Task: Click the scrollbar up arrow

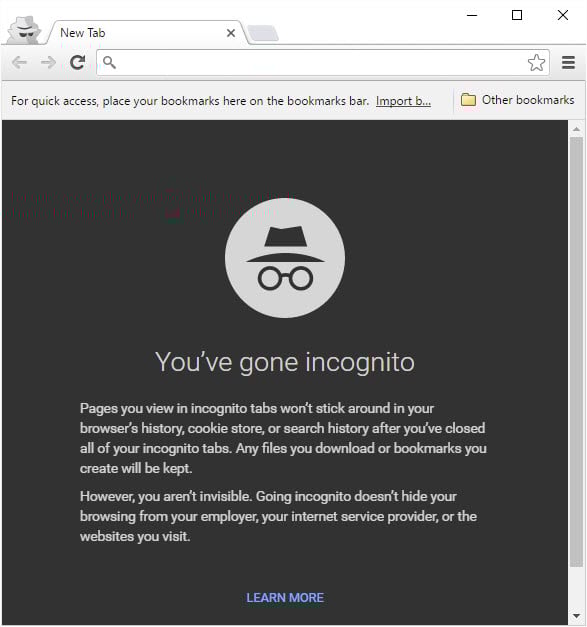Action: click(576, 129)
